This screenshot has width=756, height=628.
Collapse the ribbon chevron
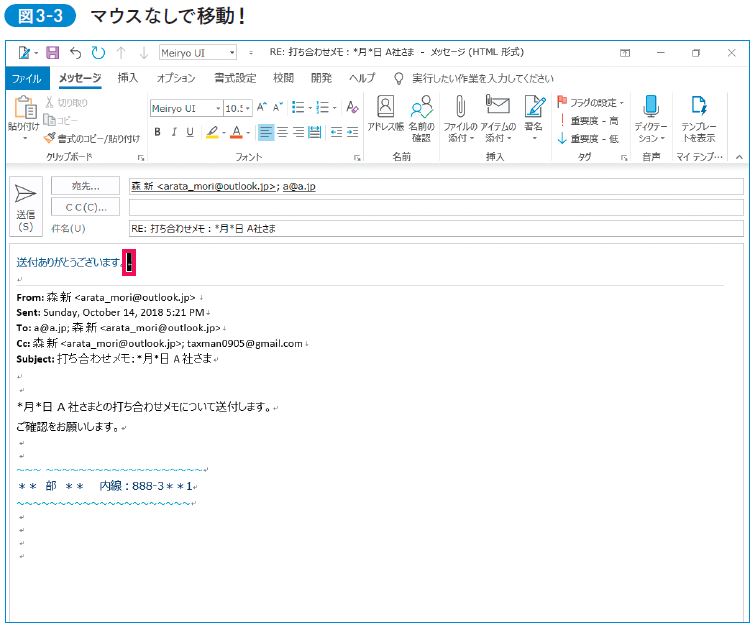pyautogui.click(x=739, y=157)
